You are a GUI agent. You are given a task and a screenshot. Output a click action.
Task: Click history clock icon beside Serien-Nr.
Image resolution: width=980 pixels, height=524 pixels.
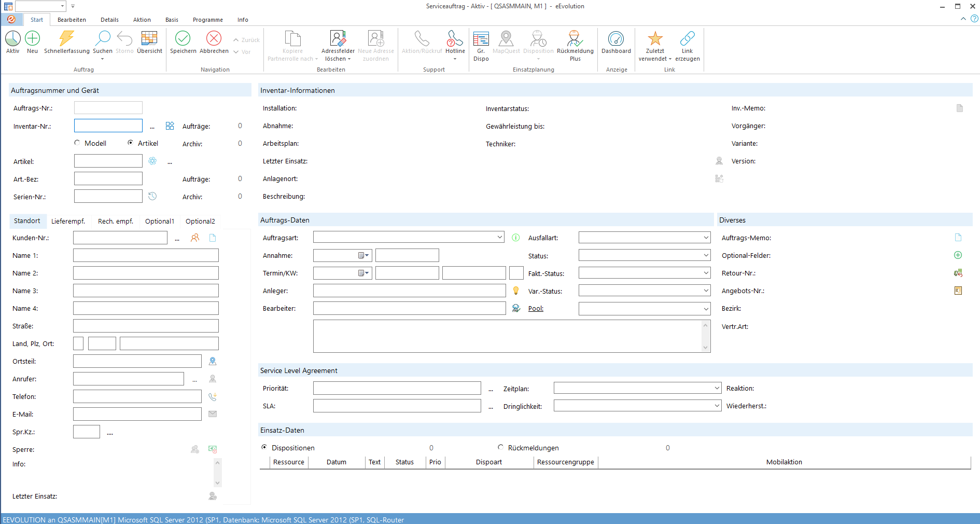point(152,196)
